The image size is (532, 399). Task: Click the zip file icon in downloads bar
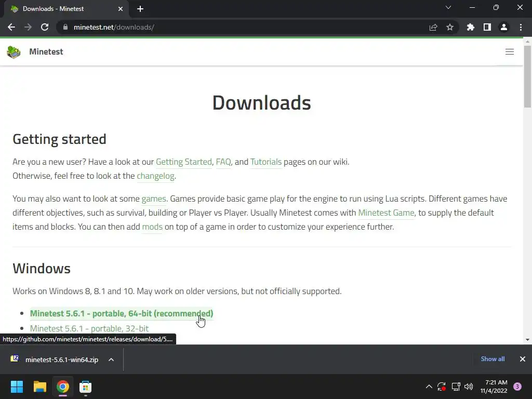(14, 358)
